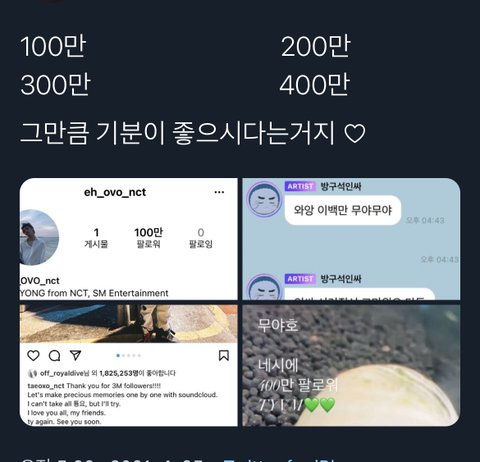Open the three-dot menu beside eh_ovo_nct
The height and width of the screenshot is (462, 480).
[219, 192]
